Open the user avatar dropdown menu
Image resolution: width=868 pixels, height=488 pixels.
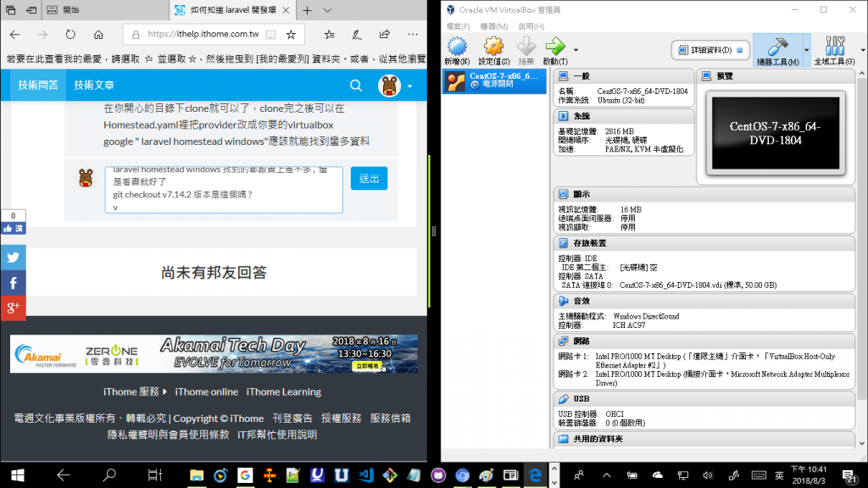pyautogui.click(x=395, y=86)
